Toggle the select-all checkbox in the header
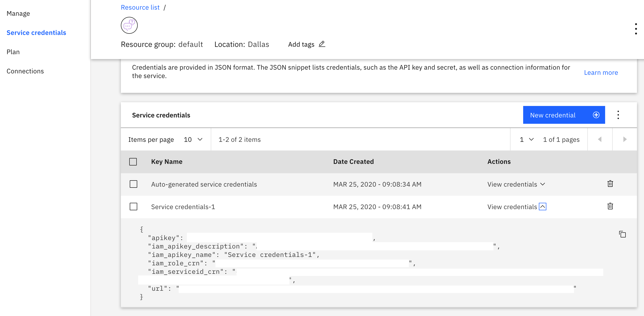This screenshot has height=316, width=644. click(x=133, y=162)
